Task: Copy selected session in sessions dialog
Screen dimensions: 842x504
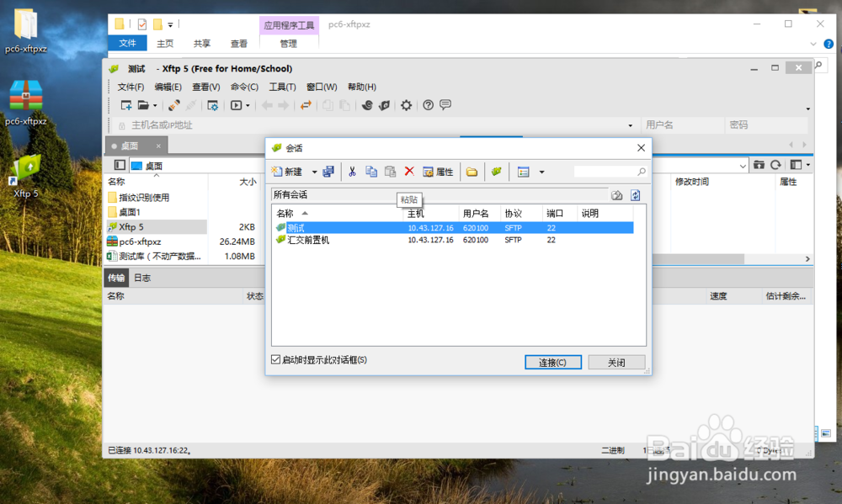Action: [x=371, y=172]
